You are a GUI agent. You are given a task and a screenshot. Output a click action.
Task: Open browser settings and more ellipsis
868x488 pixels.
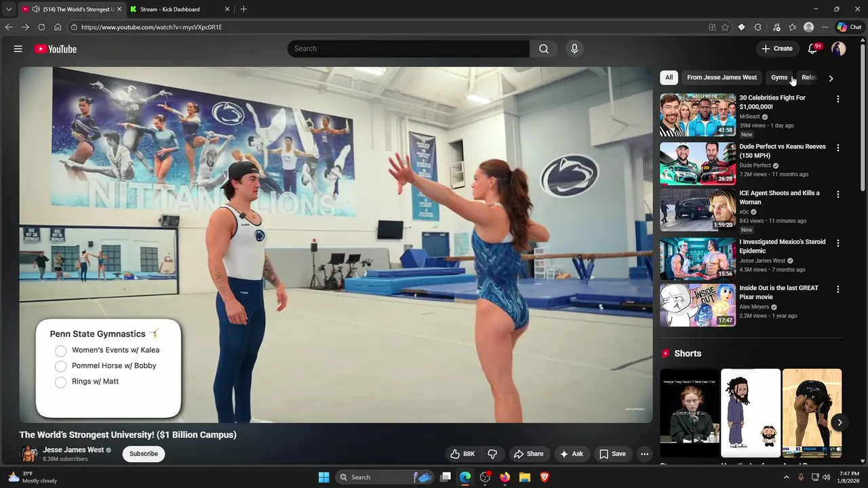(x=825, y=27)
